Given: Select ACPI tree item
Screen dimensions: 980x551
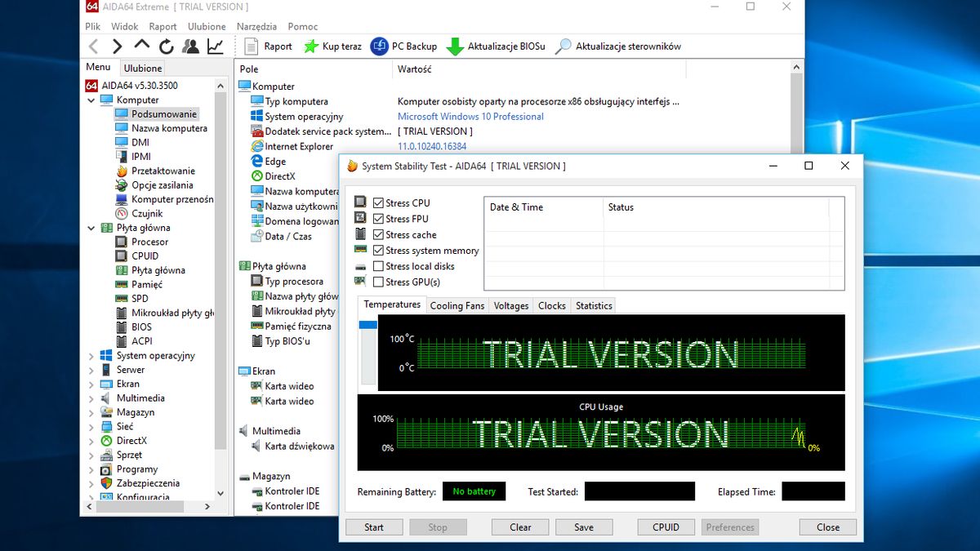Looking at the screenshot, I should click(x=141, y=341).
